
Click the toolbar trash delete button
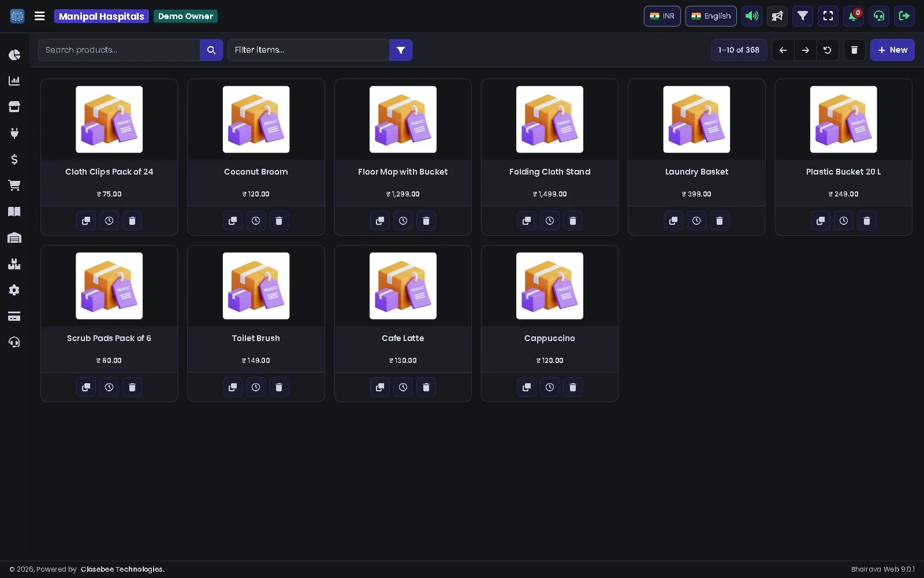click(x=855, y=50)
